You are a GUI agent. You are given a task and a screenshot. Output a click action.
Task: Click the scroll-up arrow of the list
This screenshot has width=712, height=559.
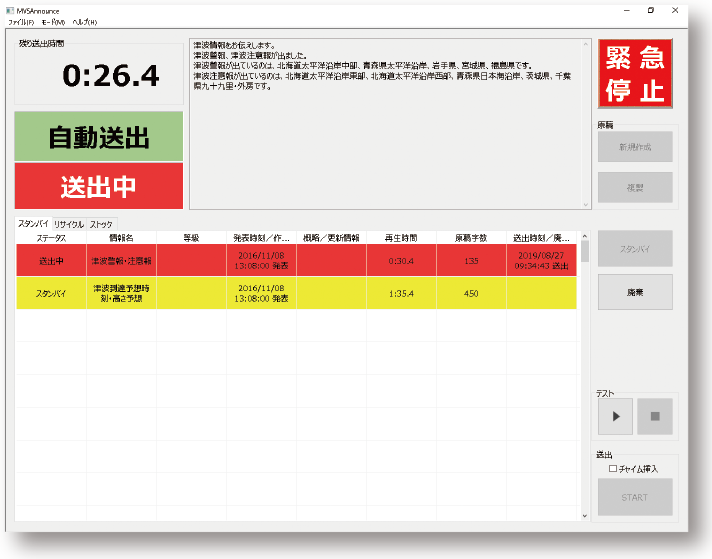(x=585, y=238)
